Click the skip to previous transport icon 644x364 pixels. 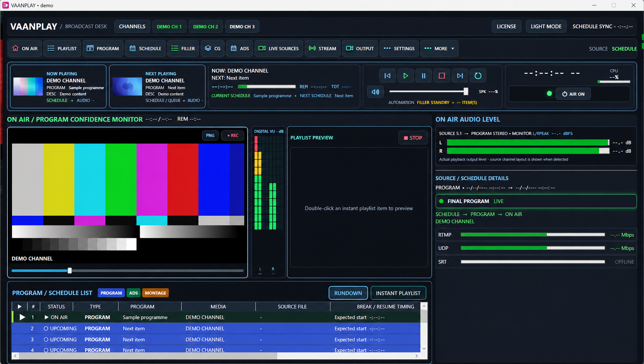(387, 76)
